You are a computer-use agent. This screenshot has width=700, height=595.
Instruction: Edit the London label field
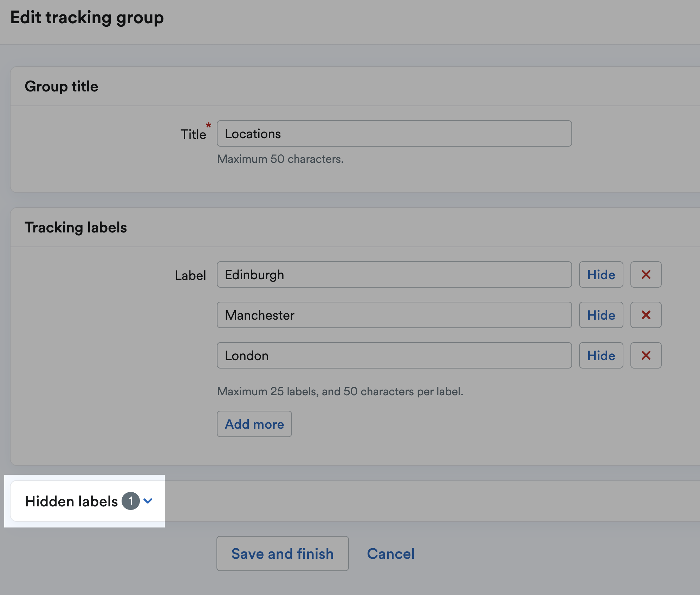point(394,356)
